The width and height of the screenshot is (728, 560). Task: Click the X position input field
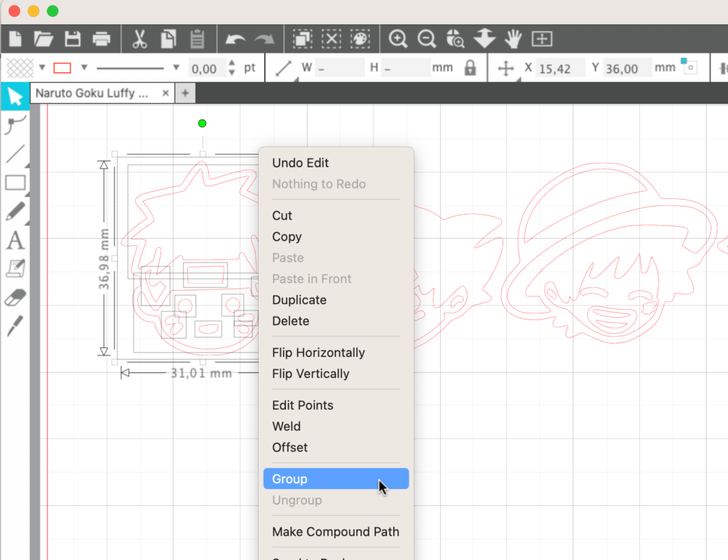[560, 68]
